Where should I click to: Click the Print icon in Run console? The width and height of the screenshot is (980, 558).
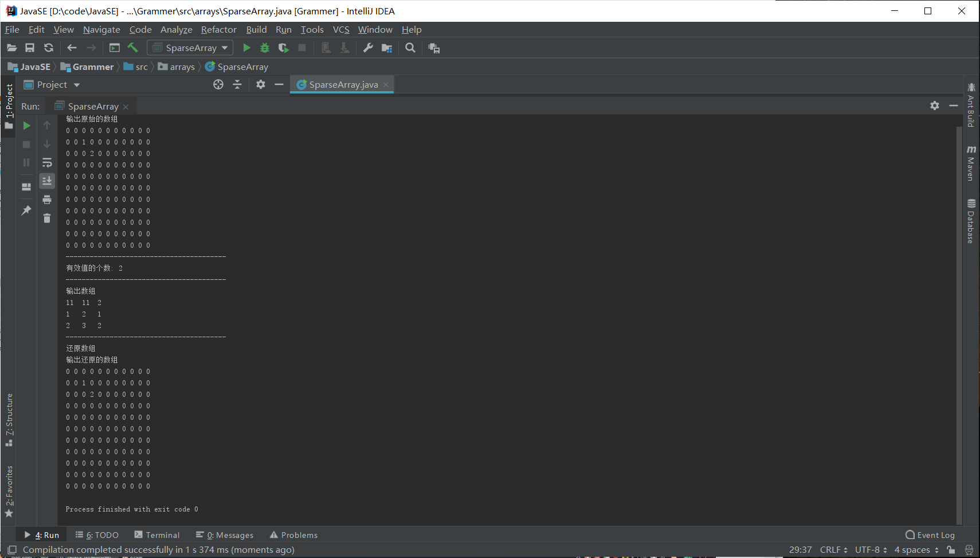click(47, 200)
